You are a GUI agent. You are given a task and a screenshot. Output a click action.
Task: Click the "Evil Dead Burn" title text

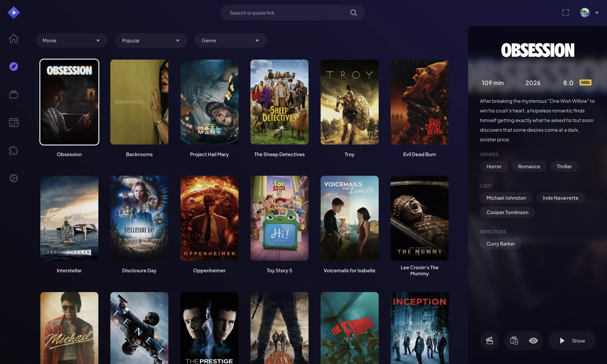pos(420,154)
